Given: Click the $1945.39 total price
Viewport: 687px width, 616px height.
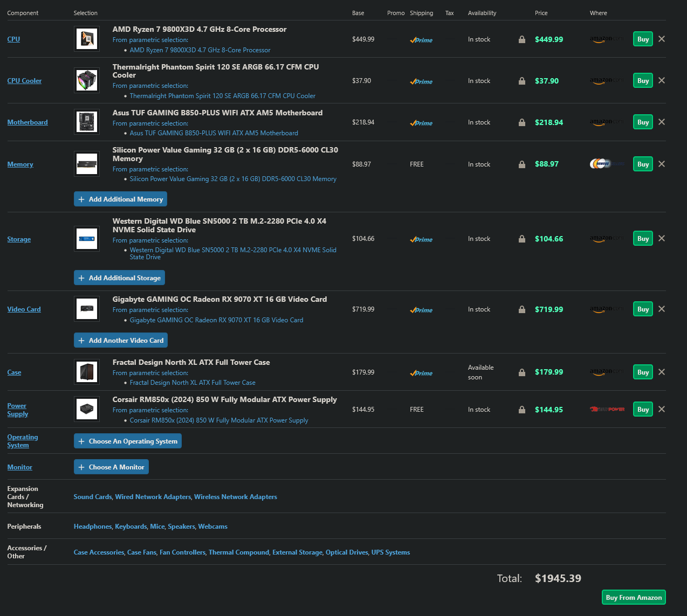Looking at the screenshot, I should click(558, 578).
